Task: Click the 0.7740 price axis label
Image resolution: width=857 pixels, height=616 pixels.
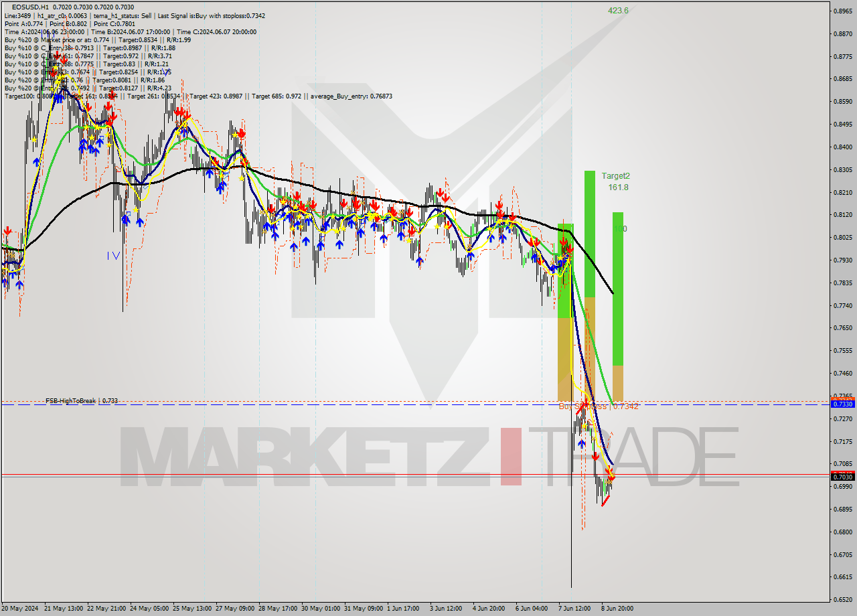Action: 842,305
